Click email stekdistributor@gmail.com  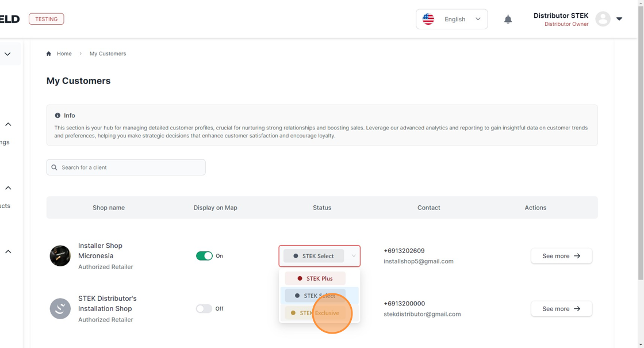click(x=422, y=314)
